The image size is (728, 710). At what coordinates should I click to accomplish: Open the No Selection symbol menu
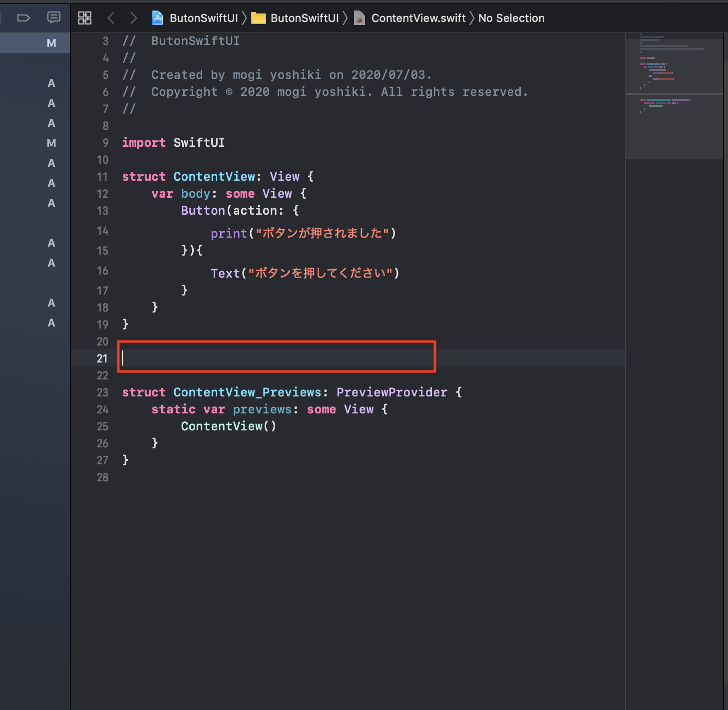pyautogui.click(x=511, y=18)
